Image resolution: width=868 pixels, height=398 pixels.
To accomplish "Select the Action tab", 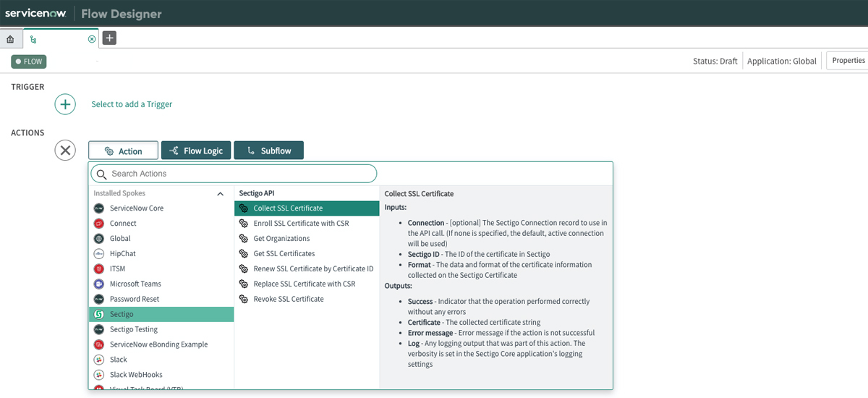I will click(123, 151).
